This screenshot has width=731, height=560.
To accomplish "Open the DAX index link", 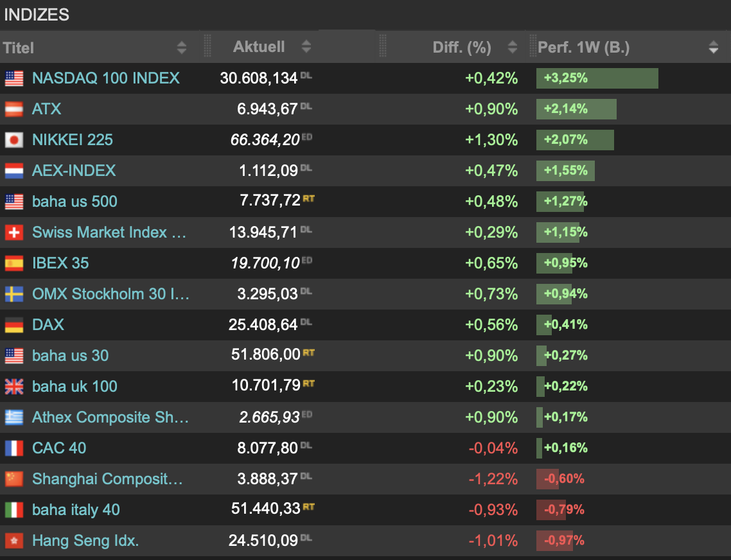I will click(x=48, y=324).
